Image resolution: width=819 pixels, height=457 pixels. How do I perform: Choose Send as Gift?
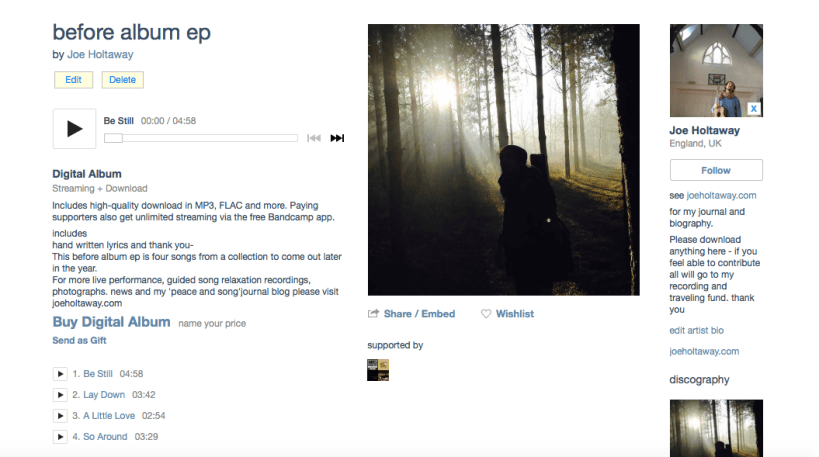tap(79, 341)
